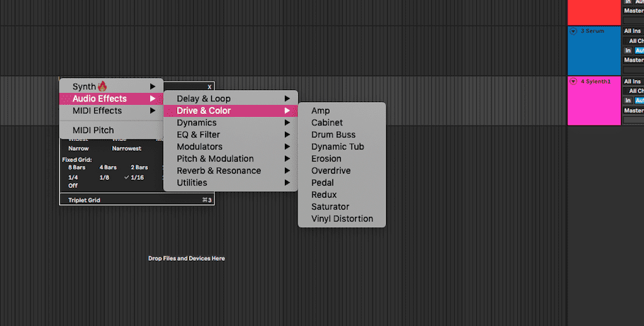
Task: Insert the Amp effect
Action: pos(341,111)
